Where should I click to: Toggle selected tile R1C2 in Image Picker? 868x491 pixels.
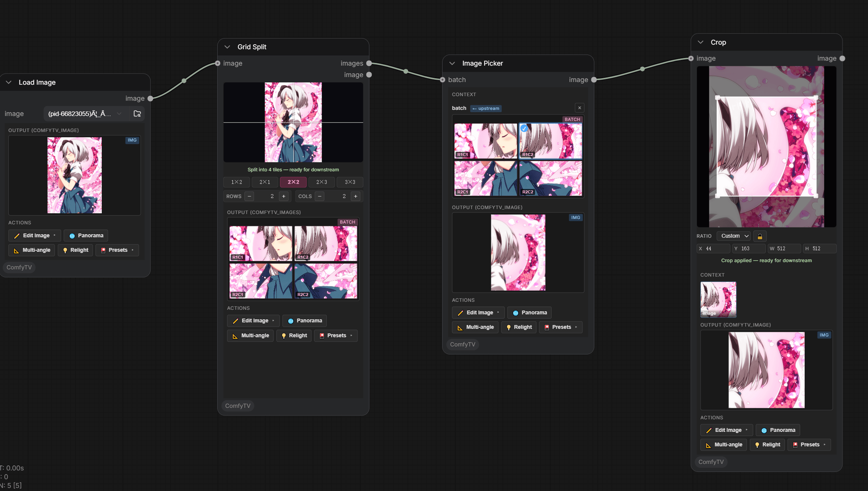point(551,141)
